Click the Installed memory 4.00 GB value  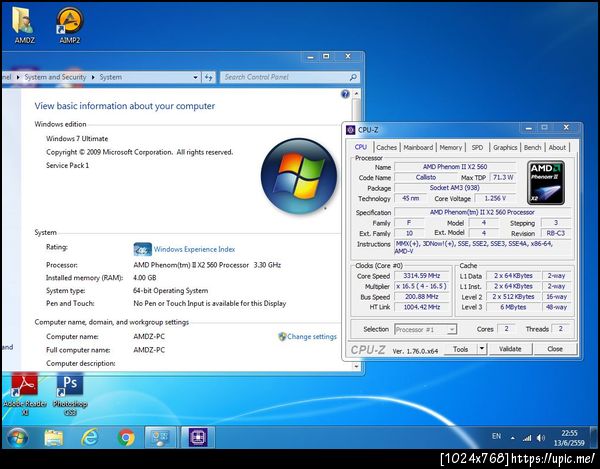pos(145,278)
